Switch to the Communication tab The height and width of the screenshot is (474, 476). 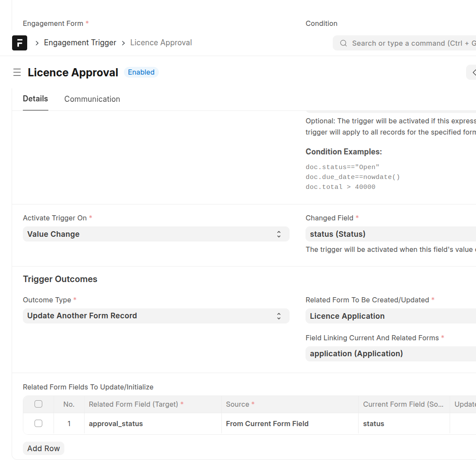pos(92,99)
